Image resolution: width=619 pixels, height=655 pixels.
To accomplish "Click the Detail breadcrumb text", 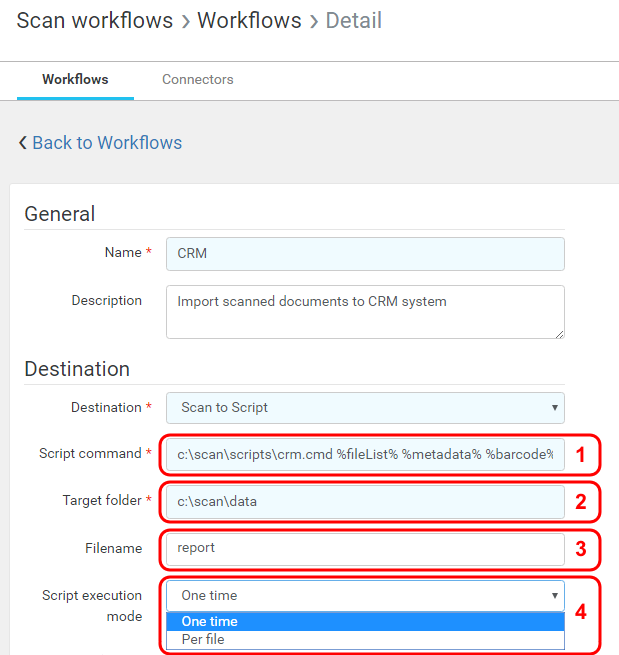I will 353,21.
